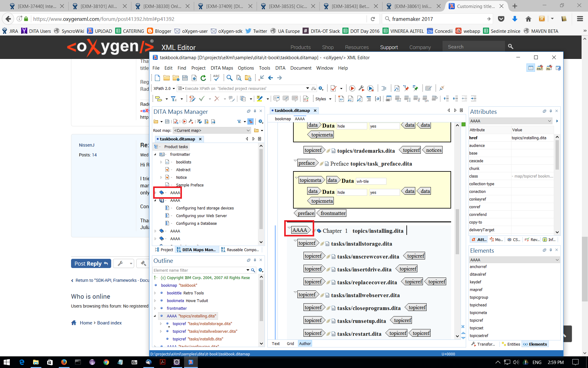Click Refresh references icon in Maps Manager
The height and width of the screenshot is (368, 588).
point(199,121)
